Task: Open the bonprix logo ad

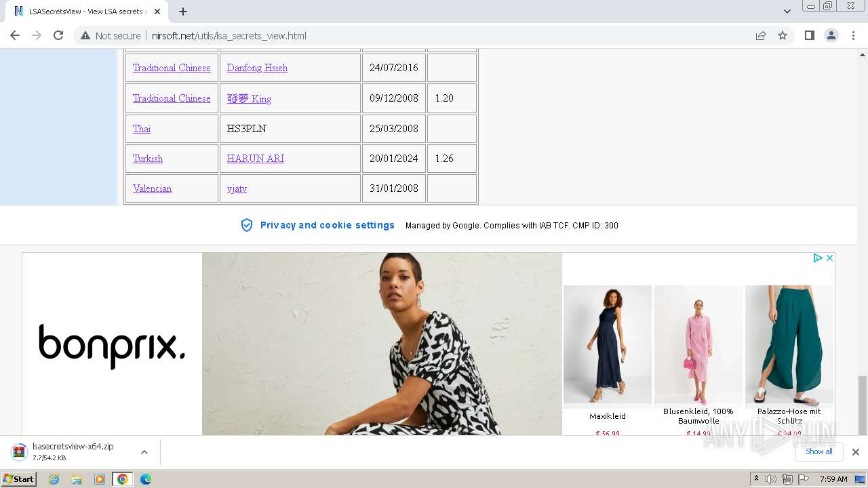Action: 112,346
